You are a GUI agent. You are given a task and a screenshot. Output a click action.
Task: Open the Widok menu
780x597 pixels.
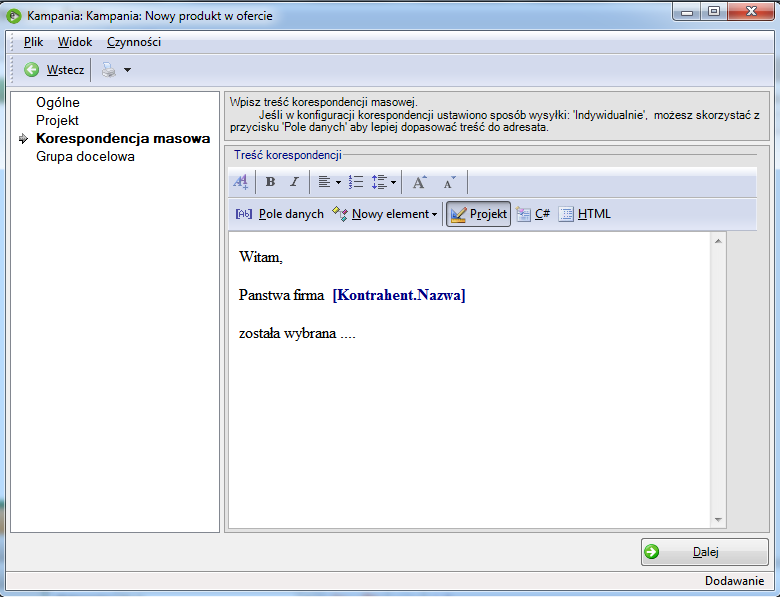point(75,42)
